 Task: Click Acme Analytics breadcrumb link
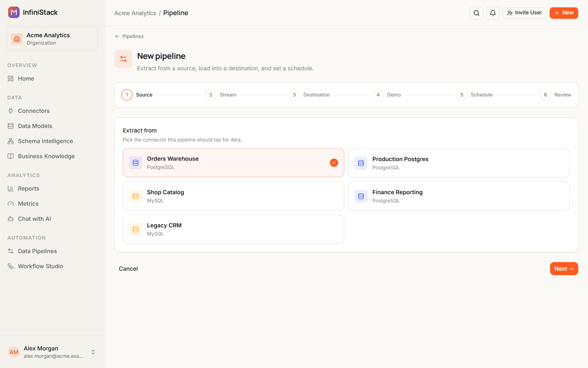pyautogui.click(x=135, y=13)
